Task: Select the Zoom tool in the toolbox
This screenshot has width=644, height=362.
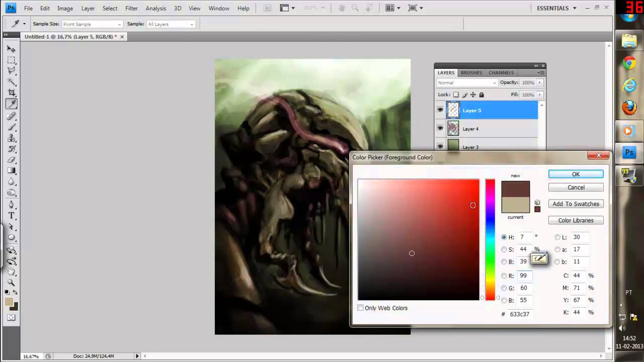Action: click(x=11, y=283)
